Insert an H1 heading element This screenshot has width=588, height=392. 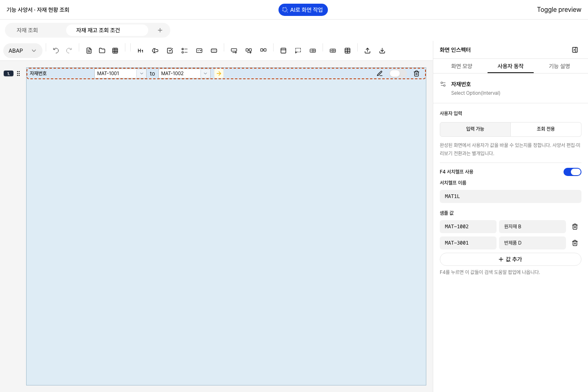[x=140, y=51]
